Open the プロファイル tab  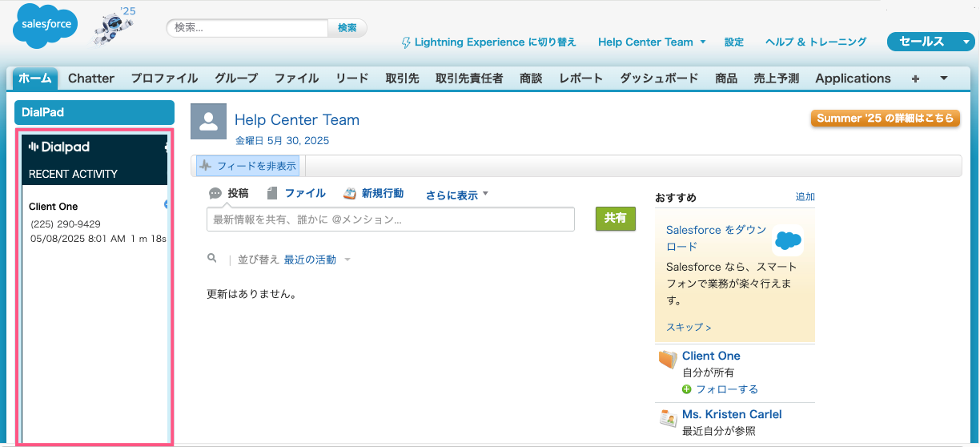tap(164, 79)
